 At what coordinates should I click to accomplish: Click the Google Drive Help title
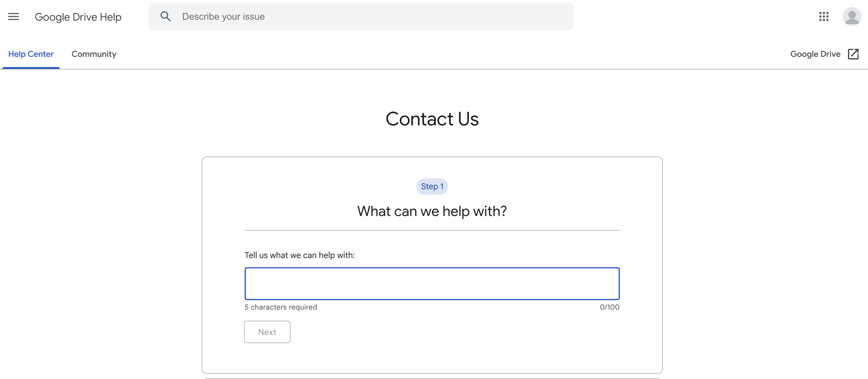pyautogui.click(x=78, y=17)
